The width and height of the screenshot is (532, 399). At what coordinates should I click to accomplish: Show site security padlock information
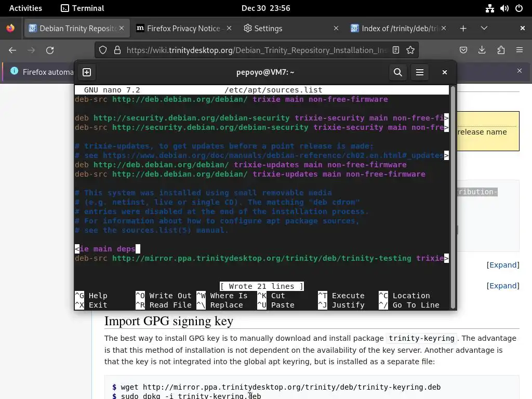(117, 50)
